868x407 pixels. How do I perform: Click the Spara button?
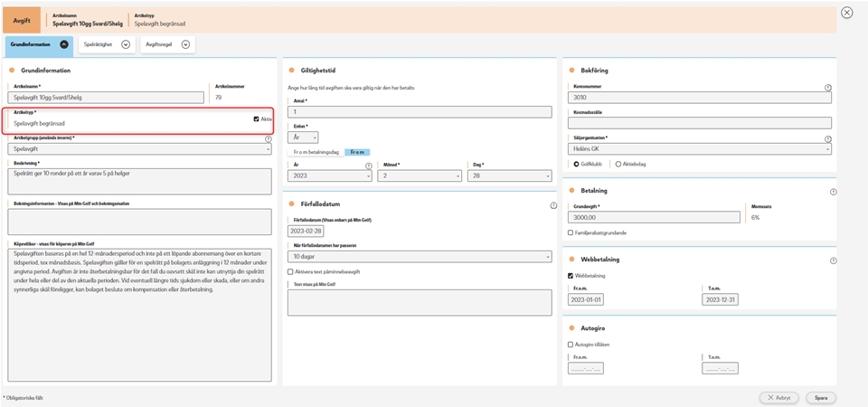pos(821,397)
